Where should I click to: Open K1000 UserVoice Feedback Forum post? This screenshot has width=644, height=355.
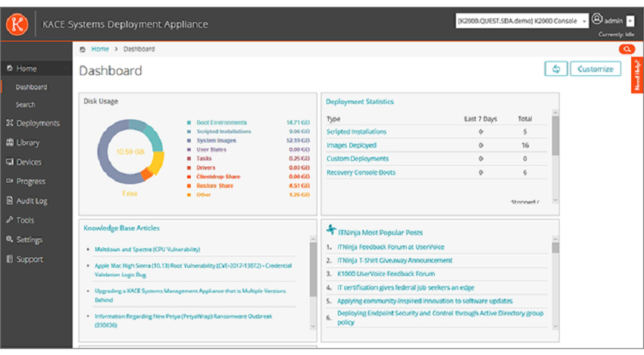click(x=386, y=274)
